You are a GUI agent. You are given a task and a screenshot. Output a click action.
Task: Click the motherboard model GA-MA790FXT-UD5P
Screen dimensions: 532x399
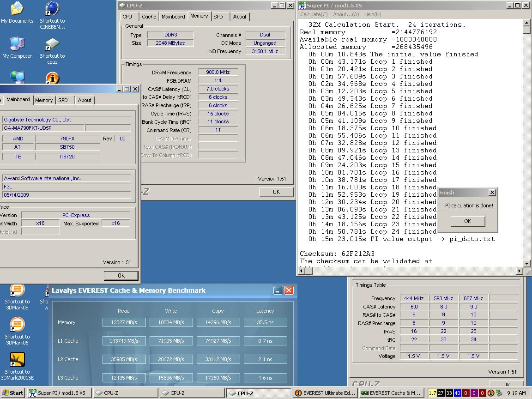tap(43, 128)
